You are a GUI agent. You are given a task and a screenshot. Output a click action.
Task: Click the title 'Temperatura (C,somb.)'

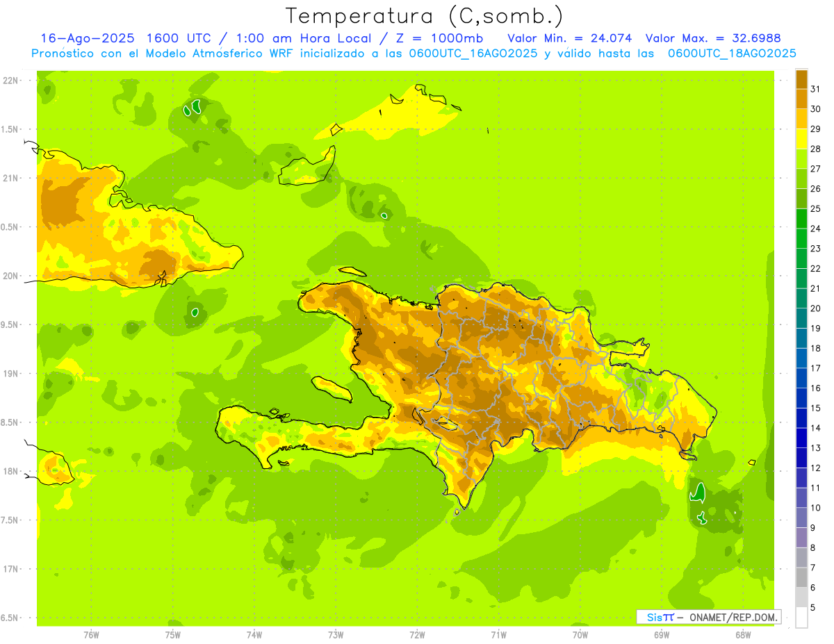coord(424,16)
